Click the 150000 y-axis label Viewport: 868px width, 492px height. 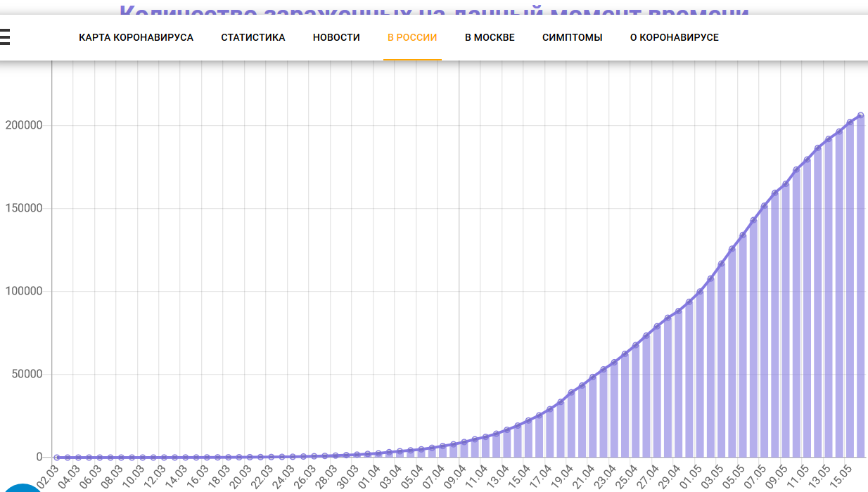pos(24,208)
